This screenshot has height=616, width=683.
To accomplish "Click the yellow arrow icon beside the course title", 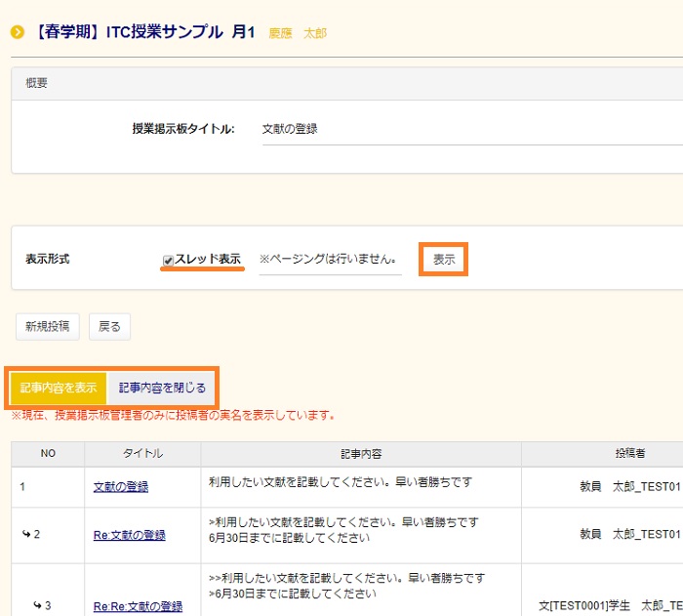I will pyautogui.click(x=18, y=32).
